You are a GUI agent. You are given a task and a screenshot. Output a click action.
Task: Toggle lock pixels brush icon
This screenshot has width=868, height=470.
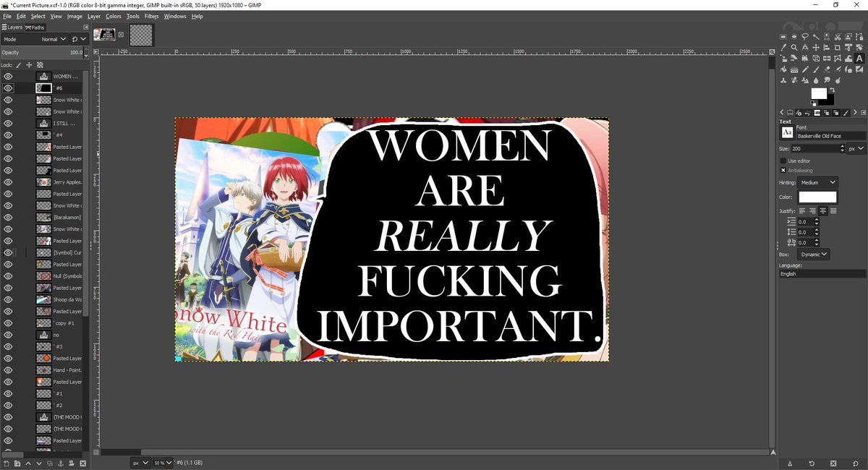pos(19,64)
